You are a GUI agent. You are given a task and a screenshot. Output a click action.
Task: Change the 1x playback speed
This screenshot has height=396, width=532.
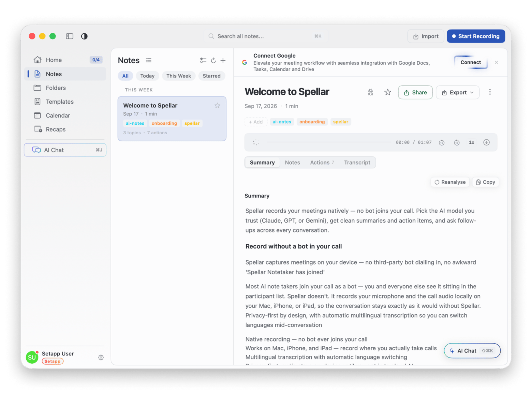point(472,142)
